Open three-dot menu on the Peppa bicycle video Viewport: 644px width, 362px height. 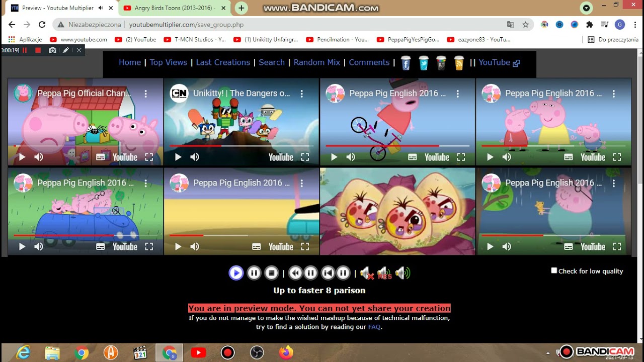(457, 94)
